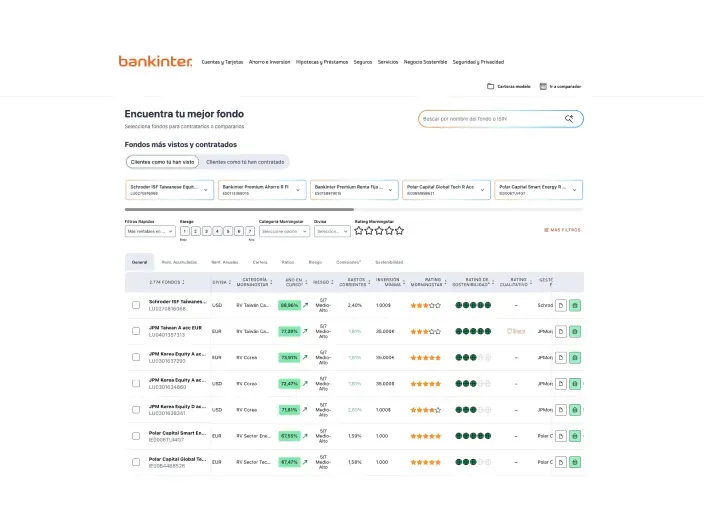The width and height of the screenshot is (704, 528).
Task: Open the Categoría Morningstar dropdown
Action: pos(284,231)
